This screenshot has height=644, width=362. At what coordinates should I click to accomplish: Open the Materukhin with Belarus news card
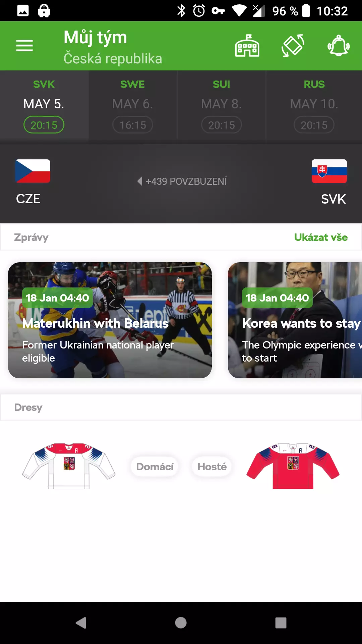110,320
